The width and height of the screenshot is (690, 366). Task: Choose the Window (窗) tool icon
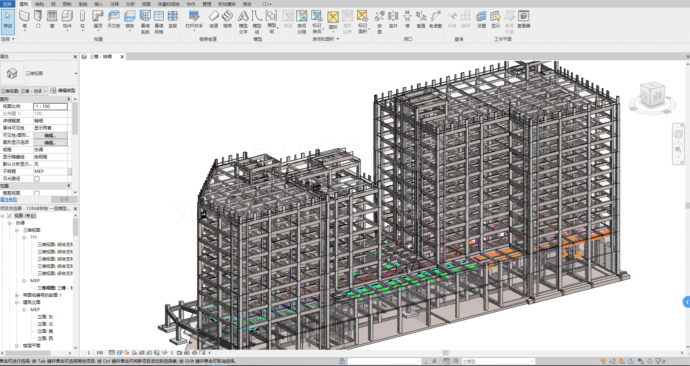[x=52, y=21]
